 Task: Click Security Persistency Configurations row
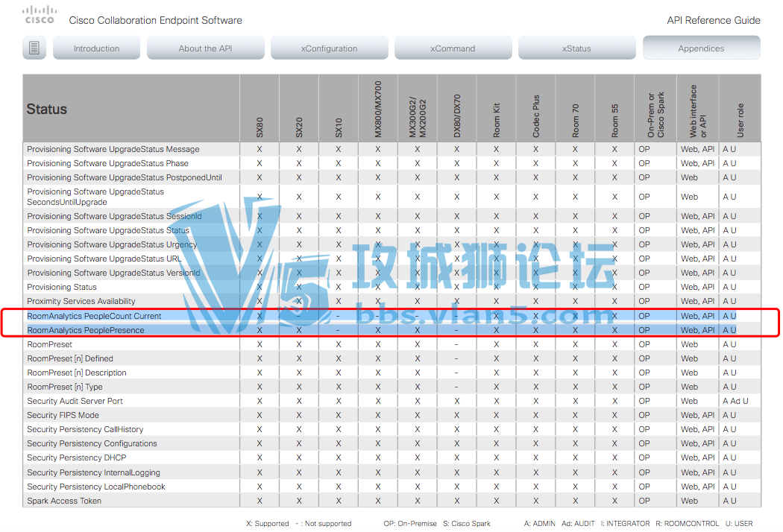point(392,443)
